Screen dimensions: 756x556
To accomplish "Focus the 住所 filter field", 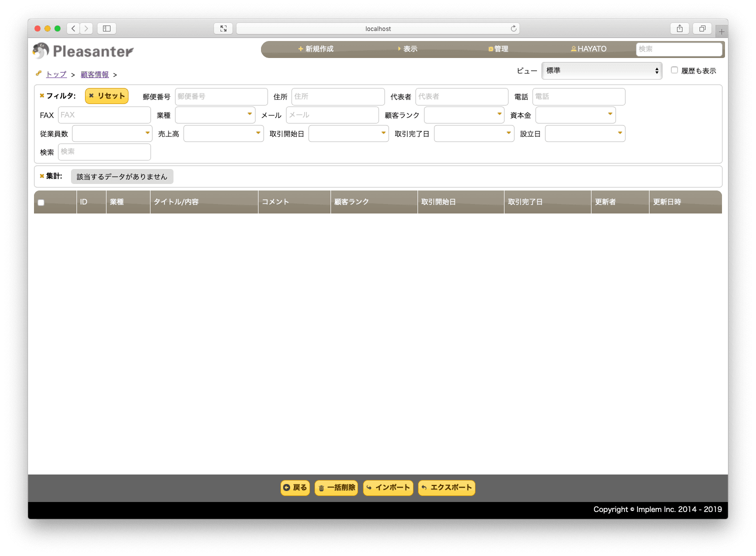I will click(338, 96).
